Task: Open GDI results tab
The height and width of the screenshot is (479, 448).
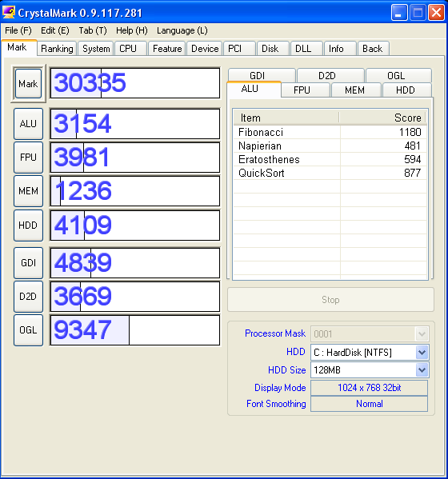Action: [x=262, y=75]
